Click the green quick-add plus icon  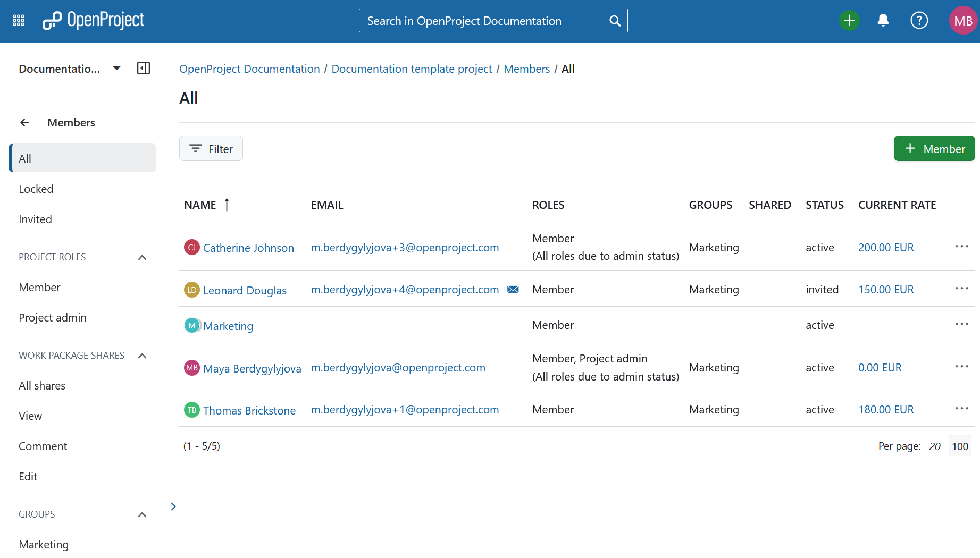point(849,20)
